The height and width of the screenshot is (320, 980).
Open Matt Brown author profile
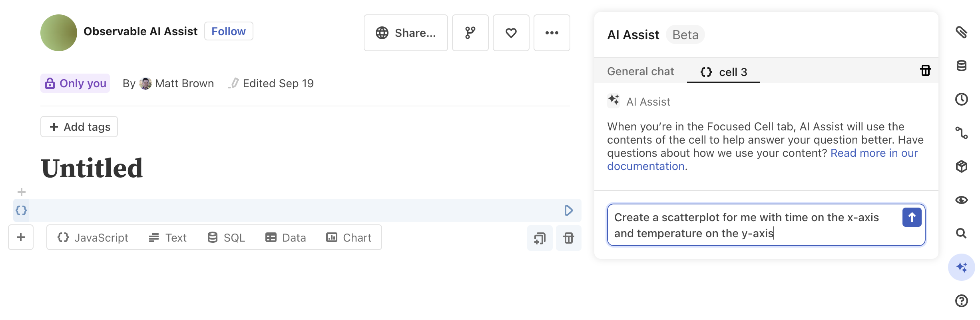(177, 83)
